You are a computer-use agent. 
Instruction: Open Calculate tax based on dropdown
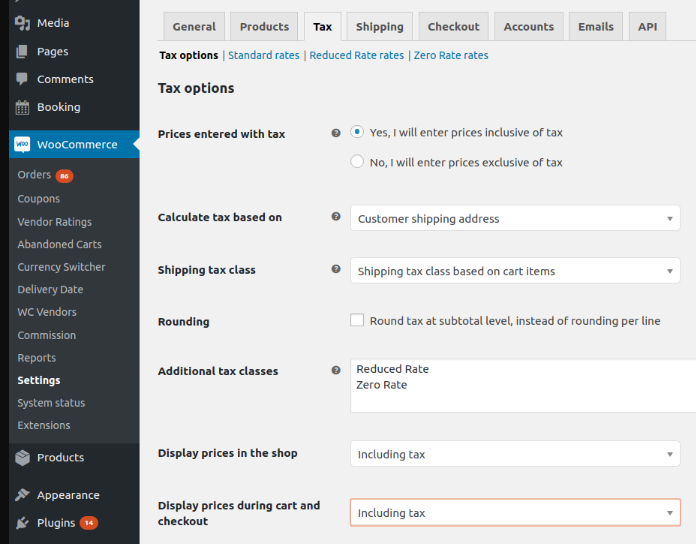click(x=515, y=218)
